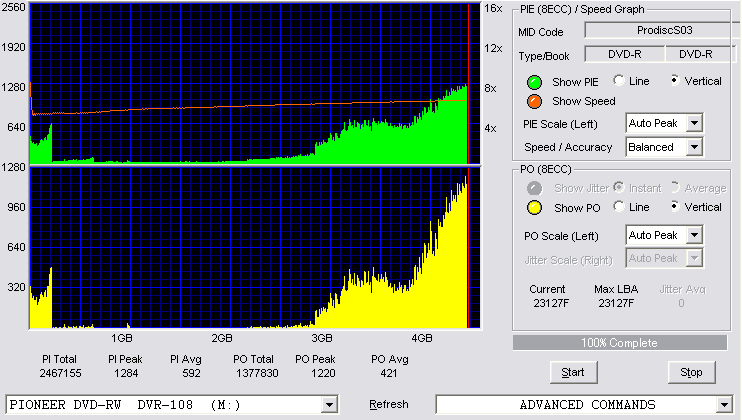742x420 pixels.
Task: Select Vertical mode for PO graph
Action: click(675, 207)
